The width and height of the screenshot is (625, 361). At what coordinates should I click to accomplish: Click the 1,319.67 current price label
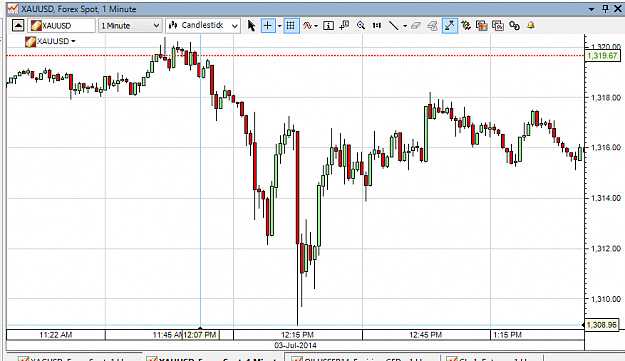click(603, 56)
